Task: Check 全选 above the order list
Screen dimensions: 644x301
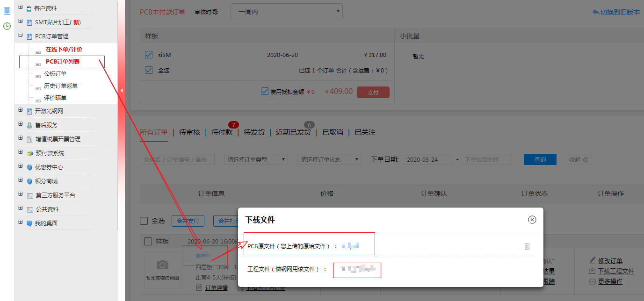Action: tap(145, 221)
